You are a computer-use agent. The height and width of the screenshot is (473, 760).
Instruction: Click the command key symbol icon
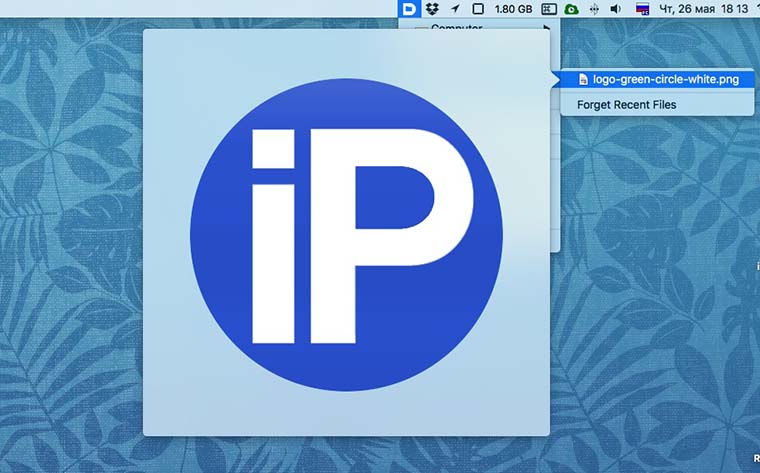(x=548, y=9)
